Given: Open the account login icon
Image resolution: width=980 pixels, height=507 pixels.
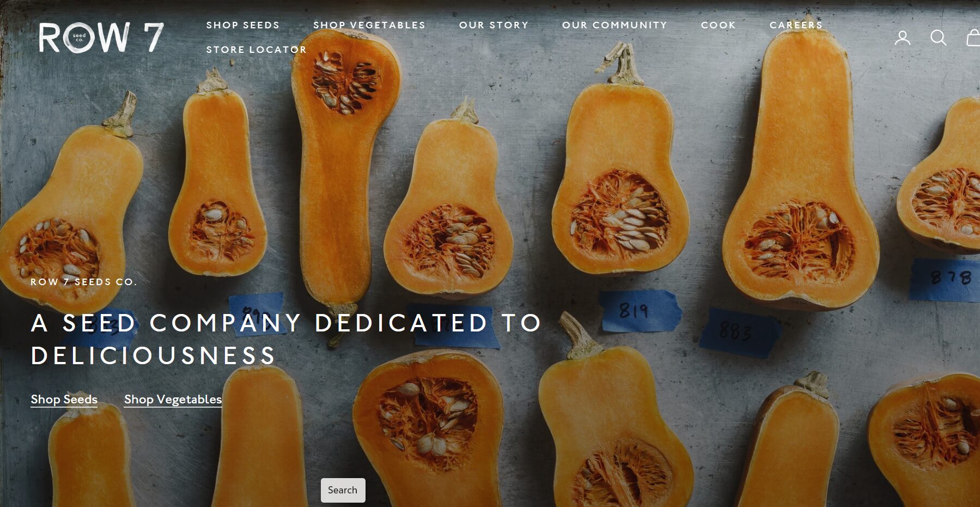Looking at the screenshot, I should point(903,38).
